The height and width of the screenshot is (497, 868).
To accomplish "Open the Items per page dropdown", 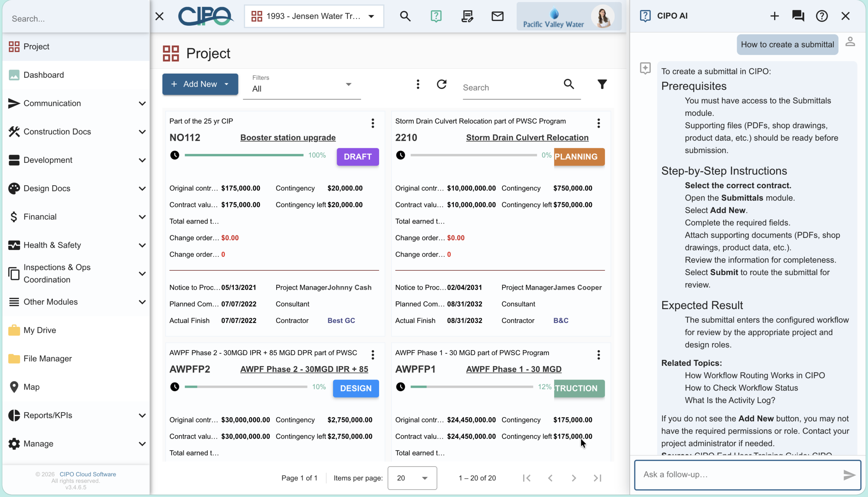I will tap(412, 478).
